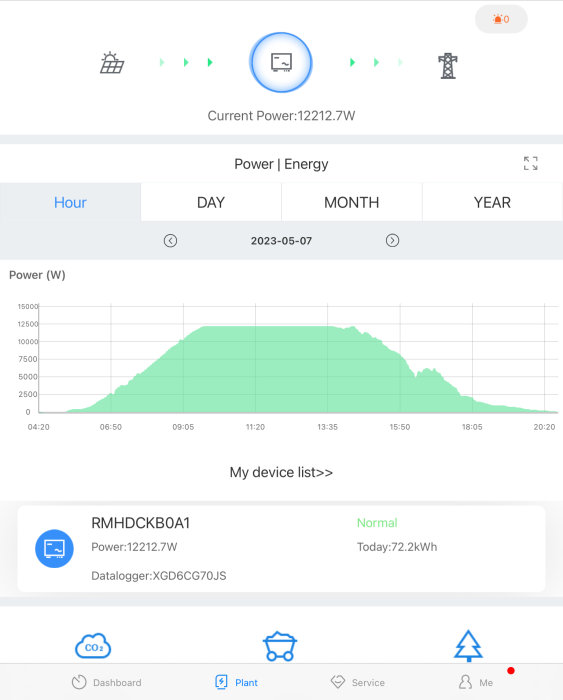Tap the 11:20 axis label
The image size is (563, 700).
(x=255, y=427)
